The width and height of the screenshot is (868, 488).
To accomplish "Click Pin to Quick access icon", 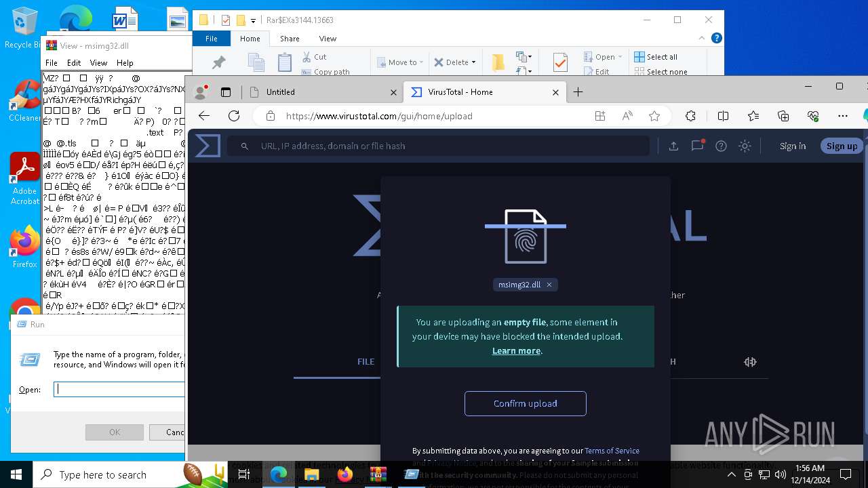I will [x=218, y=62].
